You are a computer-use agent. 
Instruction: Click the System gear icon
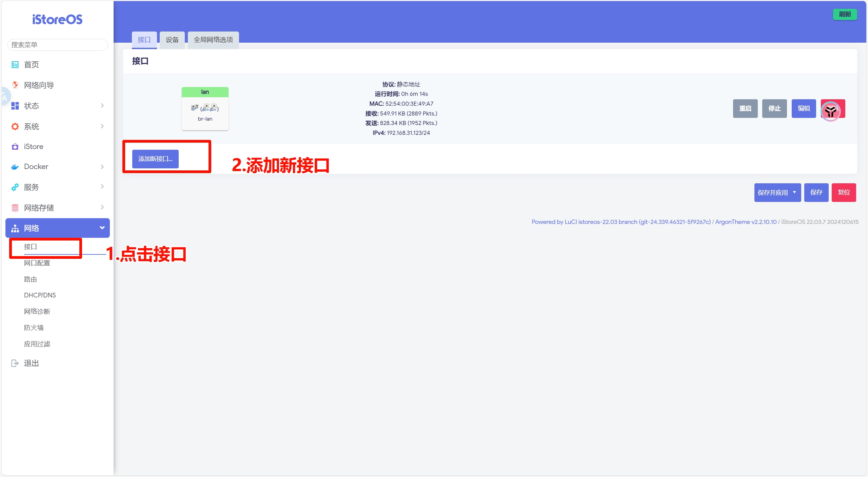point(15,126)
